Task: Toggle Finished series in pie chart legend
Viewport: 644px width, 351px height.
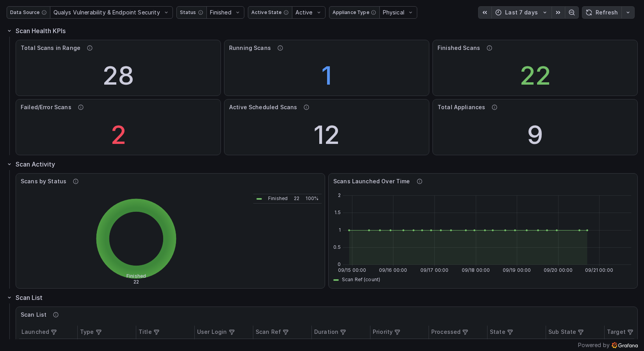Action: click(278, 199)
